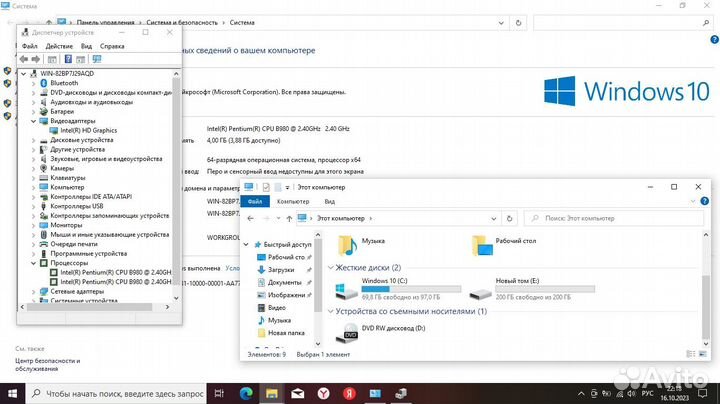Viewport: 720px width, 404px height.
Task: Open the Файл tab in Explorer
Action: pyautogui.click(x=255, y=202)
